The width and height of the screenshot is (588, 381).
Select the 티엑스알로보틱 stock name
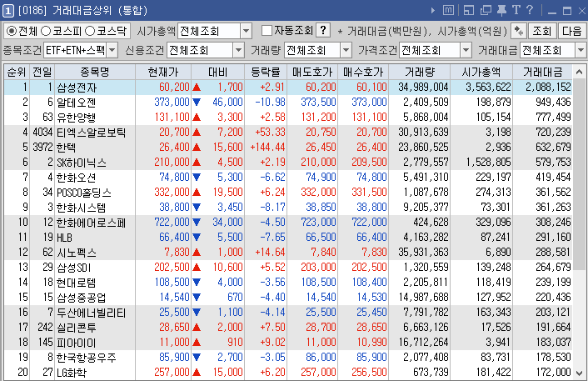91,132
